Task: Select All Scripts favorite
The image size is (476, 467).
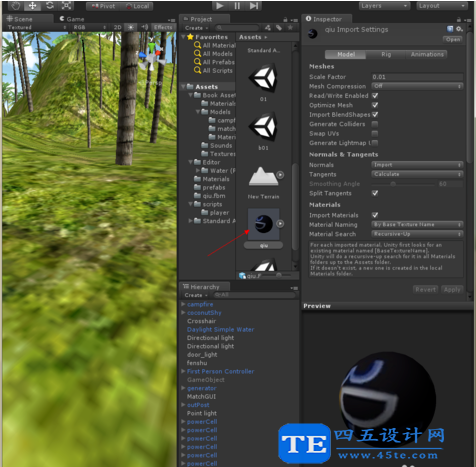Action: (213, 70)
